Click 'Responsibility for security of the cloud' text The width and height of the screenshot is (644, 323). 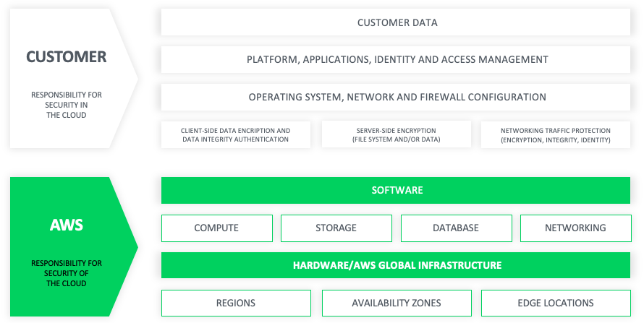coord(66,273)
